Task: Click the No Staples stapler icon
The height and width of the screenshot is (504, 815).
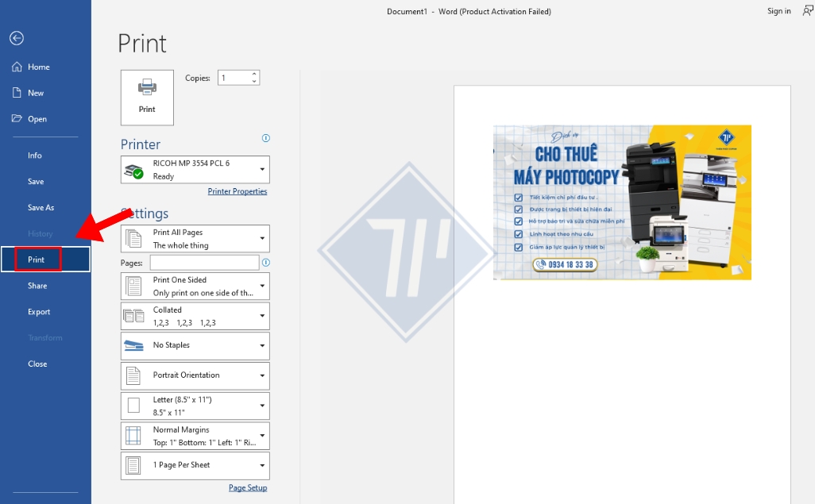Action: [133, 345]
